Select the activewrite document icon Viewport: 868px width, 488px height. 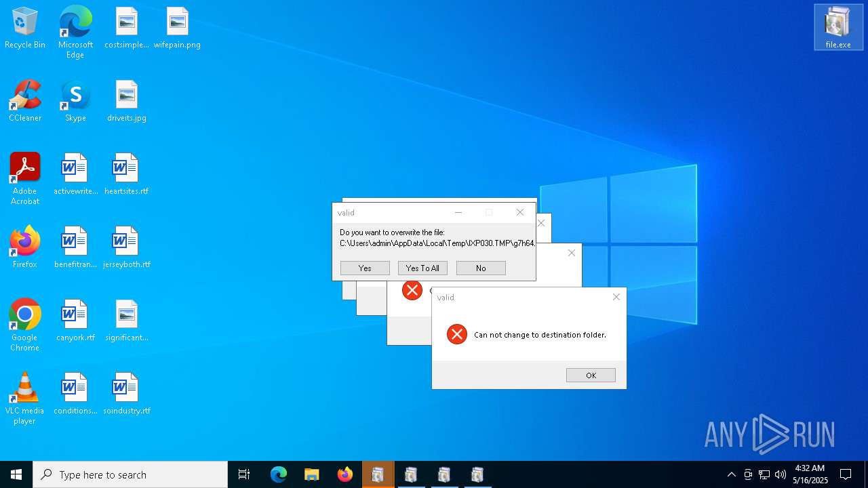[x=75, y=175]
